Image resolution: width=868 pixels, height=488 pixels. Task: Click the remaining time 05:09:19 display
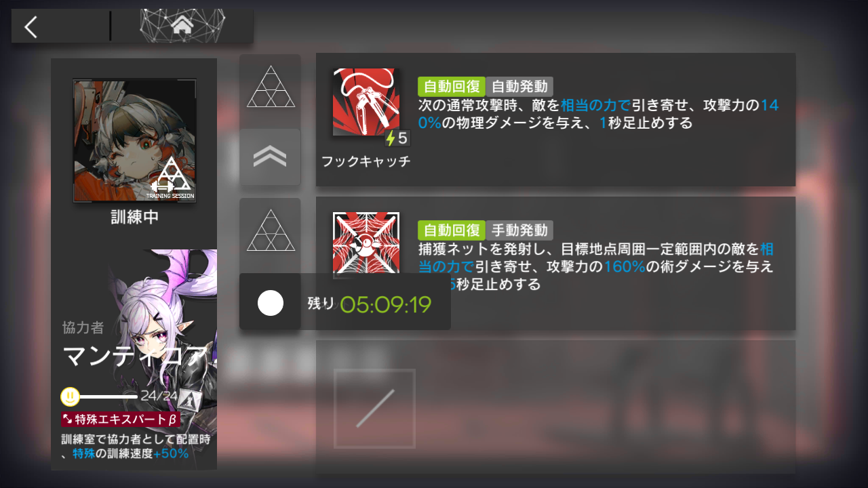click(386, 304)
